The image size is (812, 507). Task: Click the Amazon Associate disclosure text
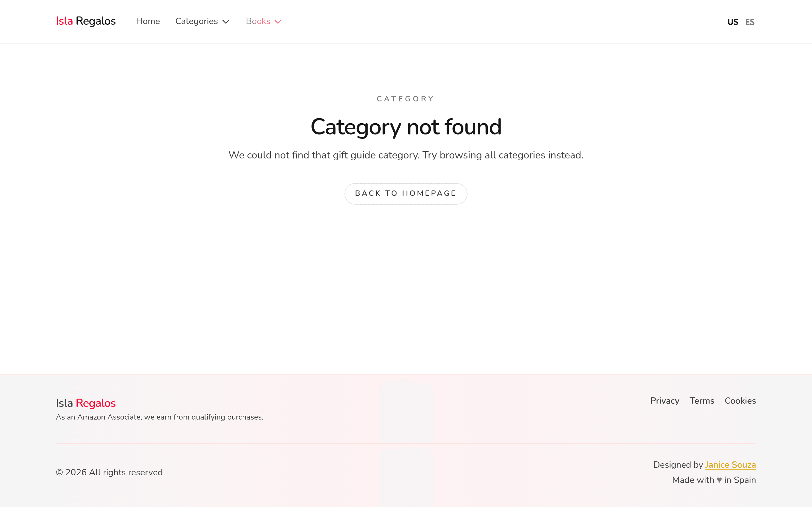point(159,417)
